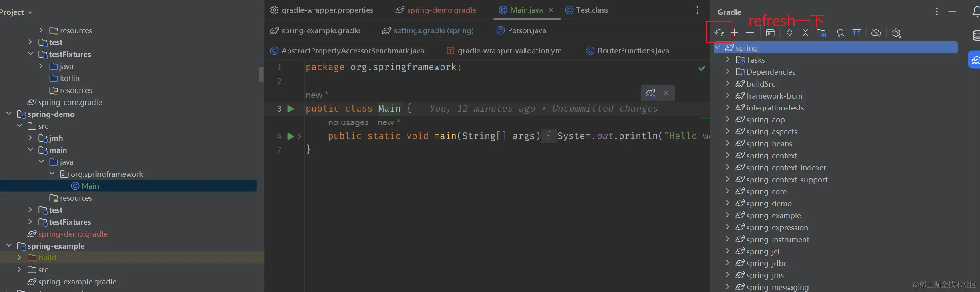This screenshot has height=292, width=980.
Task: Collapse the spring root Gradle node
Action: [x=718, y=47]
